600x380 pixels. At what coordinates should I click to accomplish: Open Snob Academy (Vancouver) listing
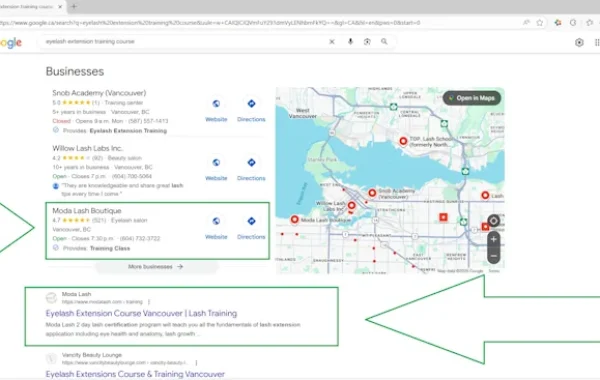(99, 93)
